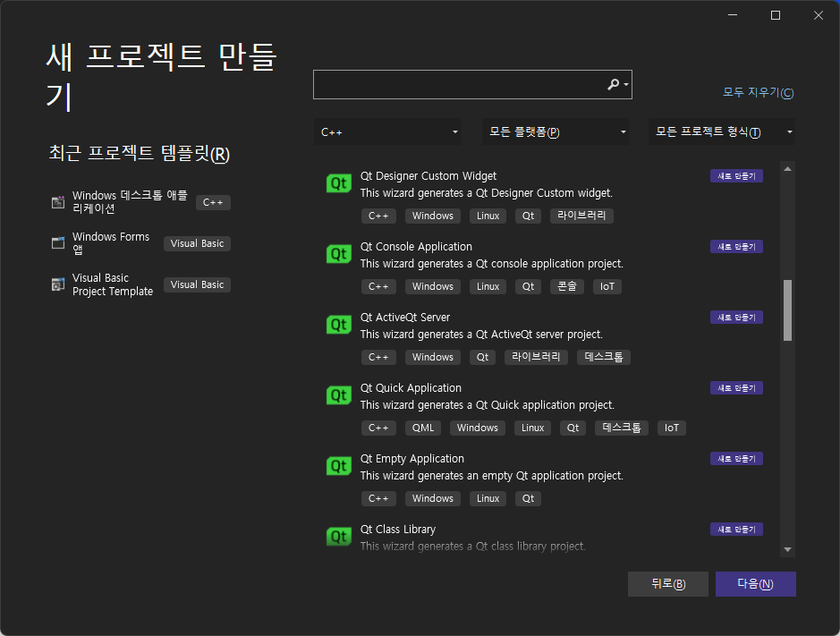Click the 콘솔 tag on Qt Console Application
Image resolution: width=840 pixels, height=636 pixels.
(x=567, y=286)
